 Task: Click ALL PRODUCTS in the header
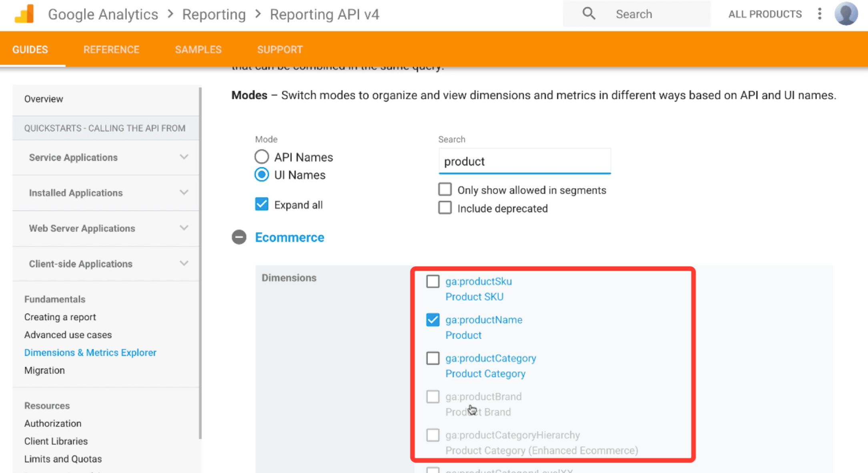765,14
